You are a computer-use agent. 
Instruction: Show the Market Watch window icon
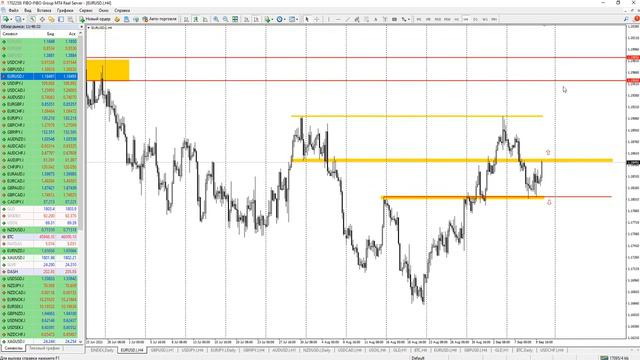tap(32, 19)
